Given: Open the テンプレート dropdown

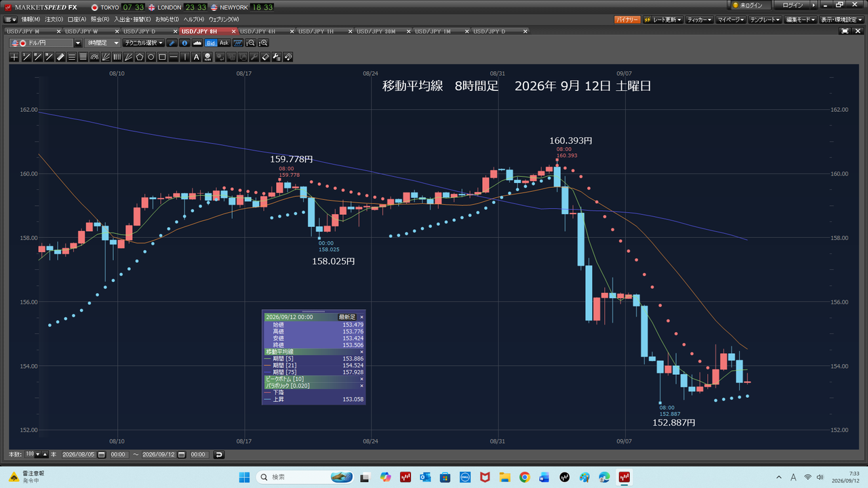Looking at the screenshot, I should 766,20.
